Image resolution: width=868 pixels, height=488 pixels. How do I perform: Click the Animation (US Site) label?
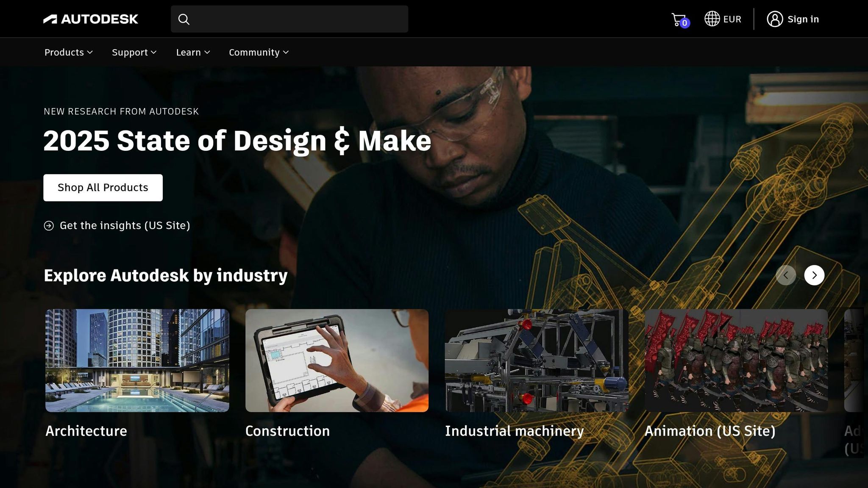pos(710,431)
